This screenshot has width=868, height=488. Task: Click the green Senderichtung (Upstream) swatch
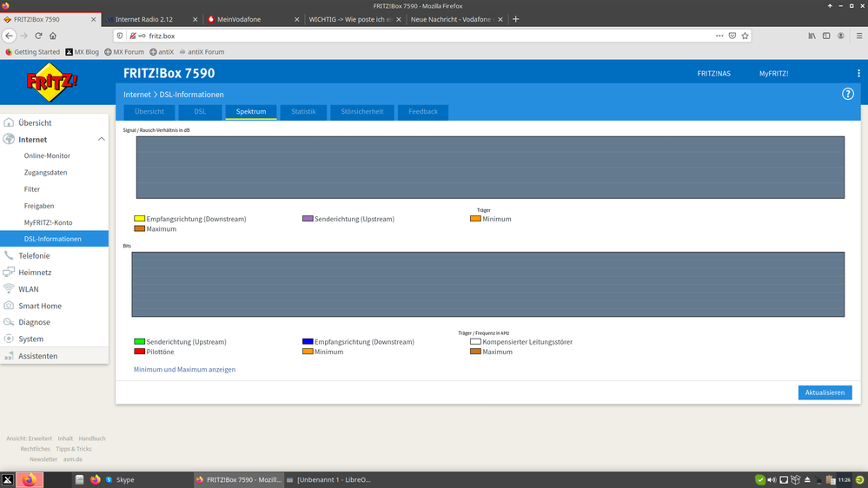140,341
